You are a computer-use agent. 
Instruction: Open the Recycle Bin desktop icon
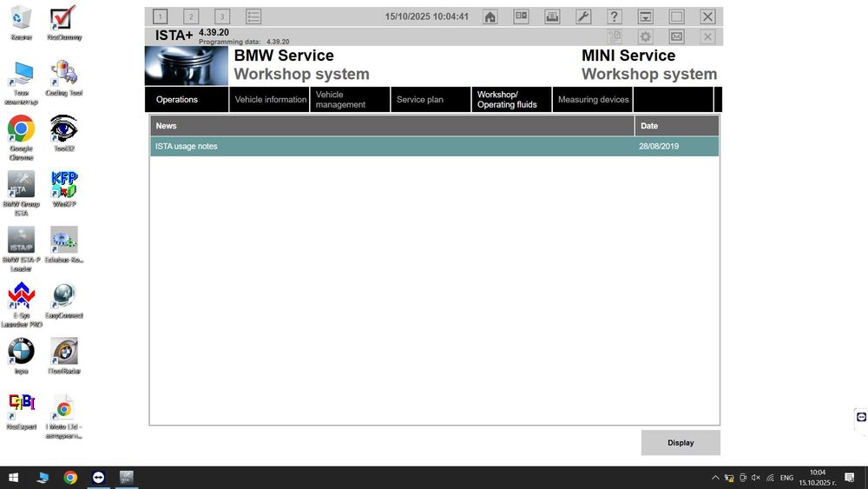[21, 23]
